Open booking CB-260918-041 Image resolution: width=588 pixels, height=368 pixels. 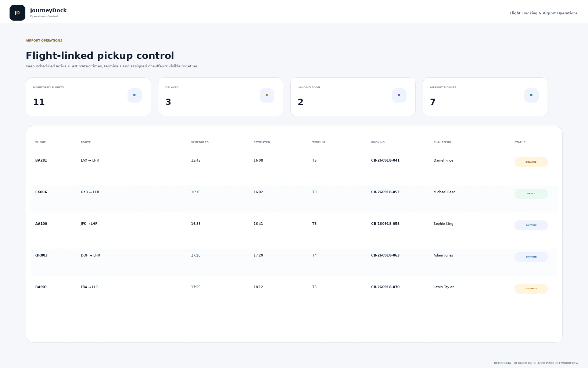click(x=385, y=160)
